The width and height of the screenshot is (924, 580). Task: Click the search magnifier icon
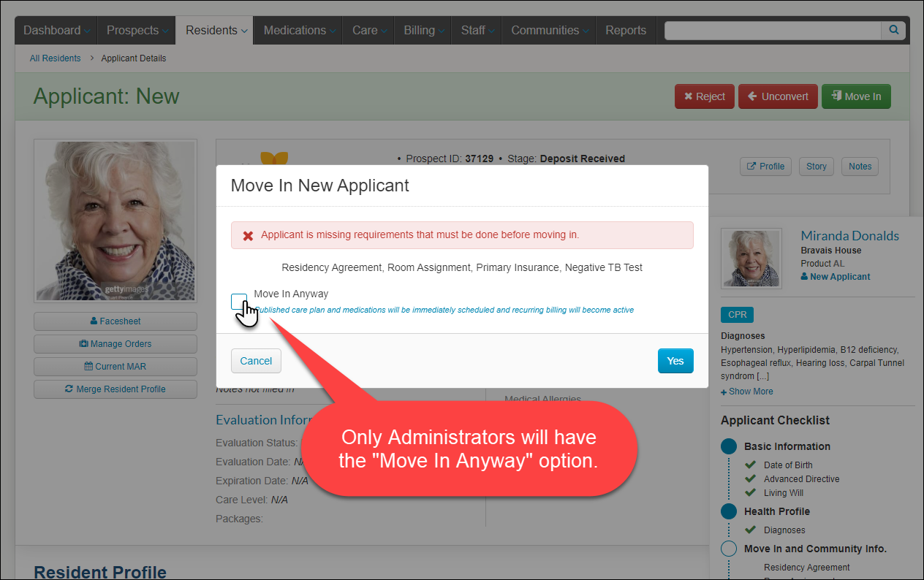pos(893,31)
